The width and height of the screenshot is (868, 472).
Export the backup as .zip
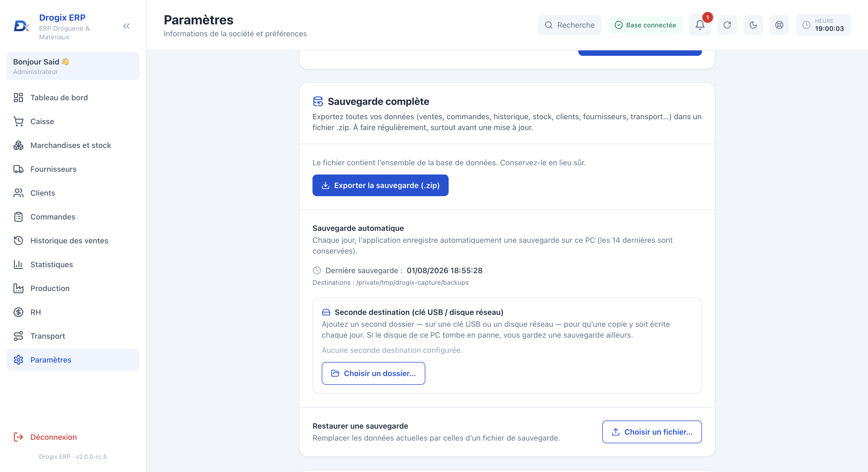[380, 186]
